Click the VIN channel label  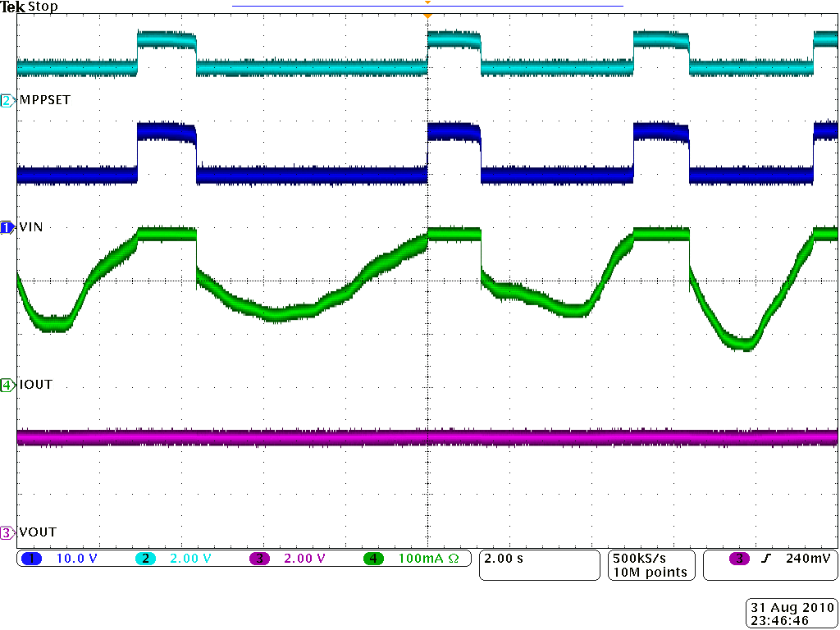[x=31, y=227]
